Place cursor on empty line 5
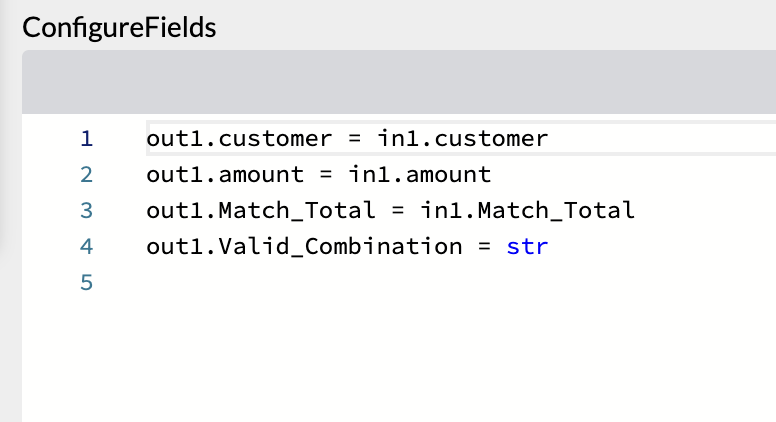The image size is (776, 422). [300, 283]
